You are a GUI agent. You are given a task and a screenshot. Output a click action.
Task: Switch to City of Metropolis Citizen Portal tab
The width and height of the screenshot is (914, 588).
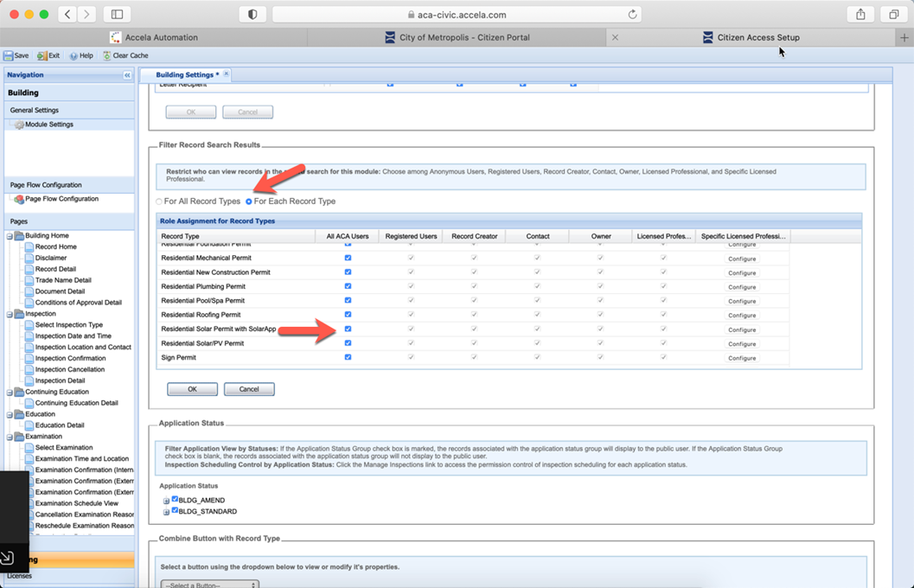click(464, 37)
